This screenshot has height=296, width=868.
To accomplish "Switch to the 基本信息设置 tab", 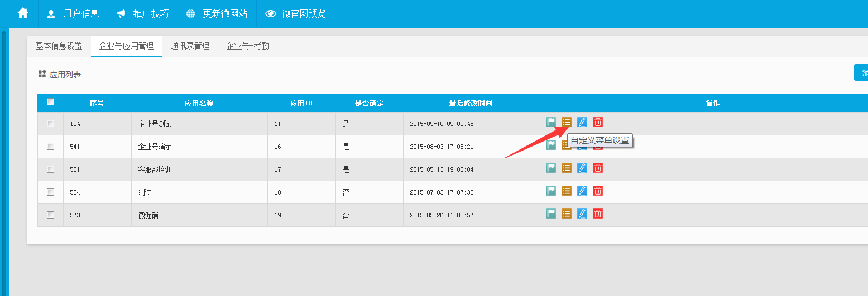I will tap(59, 46).
